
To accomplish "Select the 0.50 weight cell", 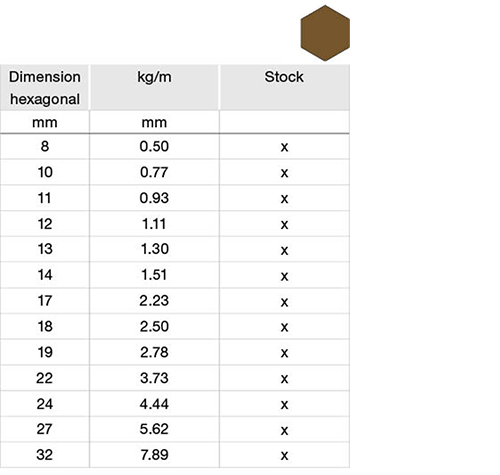I will point(154,146).
